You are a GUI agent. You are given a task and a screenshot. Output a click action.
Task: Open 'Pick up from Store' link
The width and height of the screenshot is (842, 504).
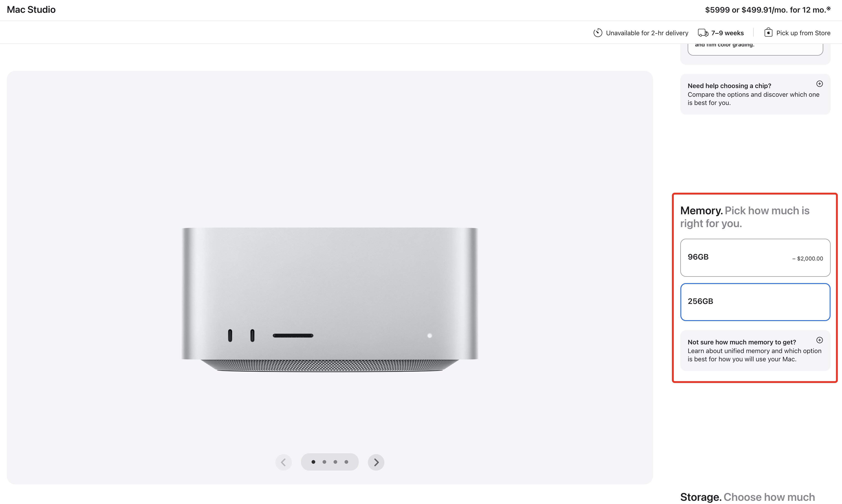803,33
